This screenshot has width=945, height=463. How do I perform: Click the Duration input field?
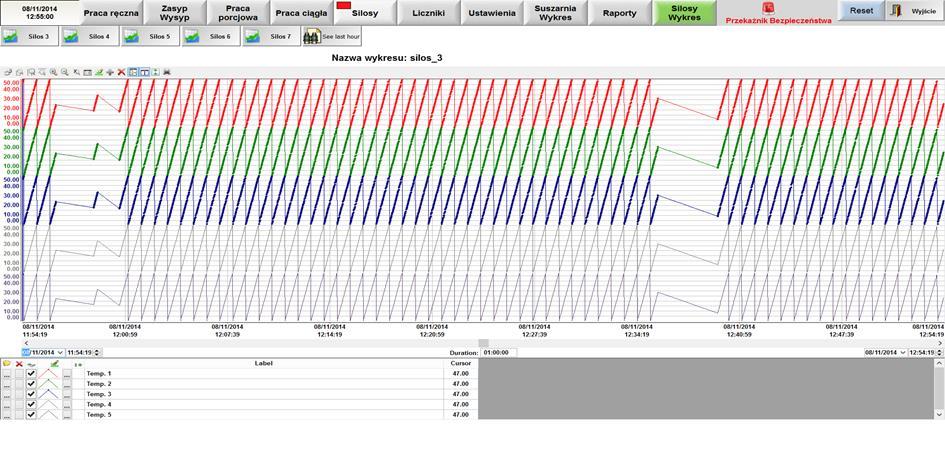pos(498,353)
